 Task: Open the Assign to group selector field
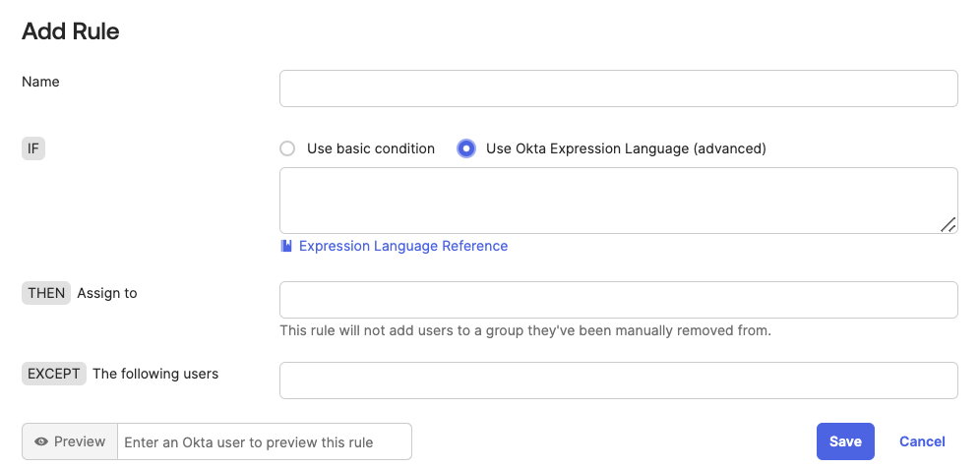(618, 300)
